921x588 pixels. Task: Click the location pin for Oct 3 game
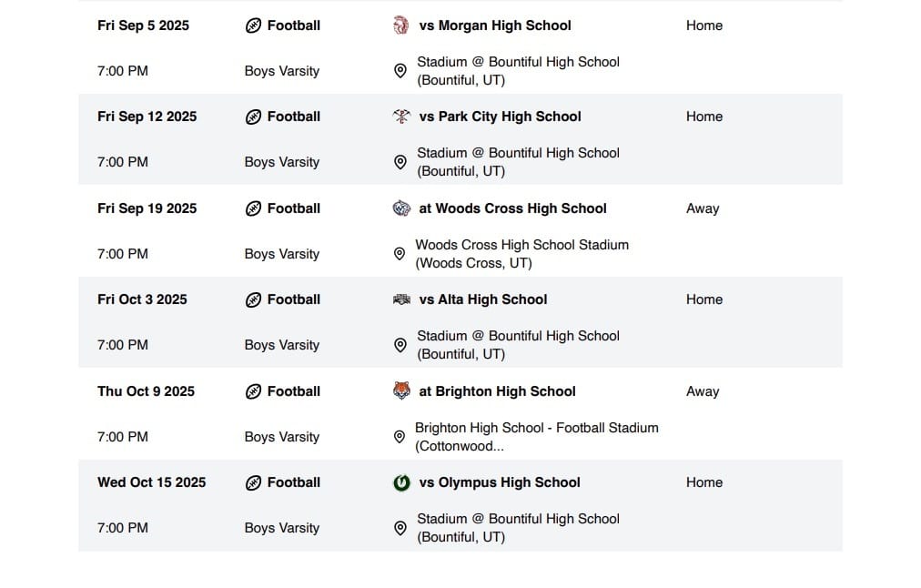(x=400, y=345)
